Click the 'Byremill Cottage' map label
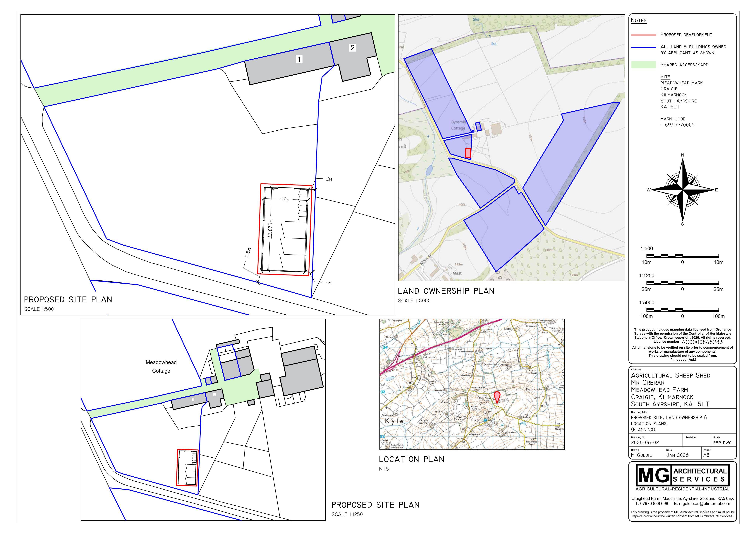The width and height of the screenshot is (756, 535). coord(458,125)
